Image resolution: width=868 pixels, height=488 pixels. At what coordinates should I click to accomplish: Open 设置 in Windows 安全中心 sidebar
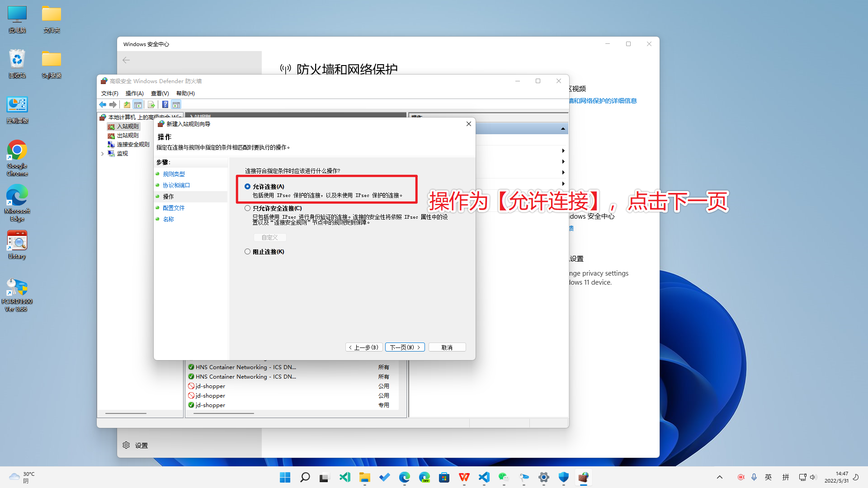pos(136,446)
